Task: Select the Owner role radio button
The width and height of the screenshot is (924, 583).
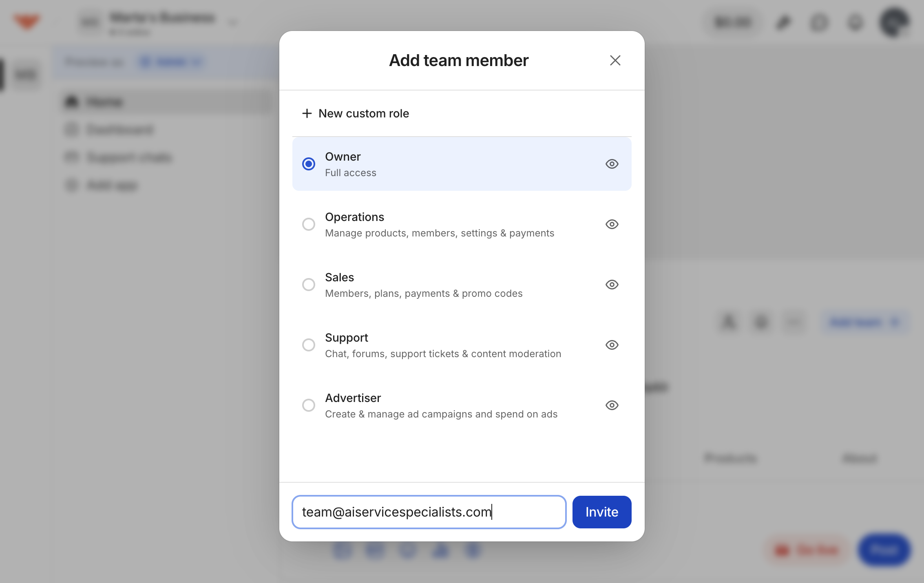Action: click(x=309, y=164)
